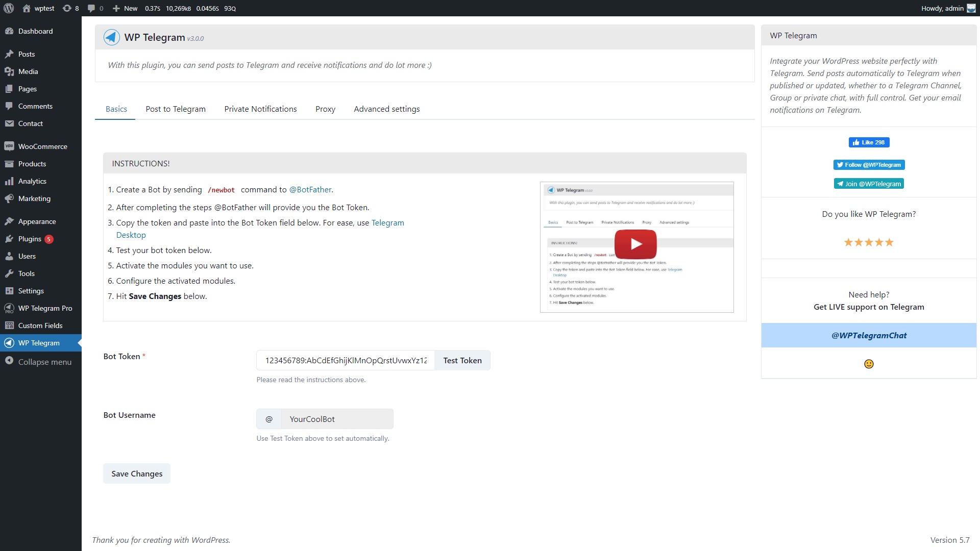Open Plugins menu with 5 updates
This screenshot has height=551, width=980.
(x=41, y=239)
